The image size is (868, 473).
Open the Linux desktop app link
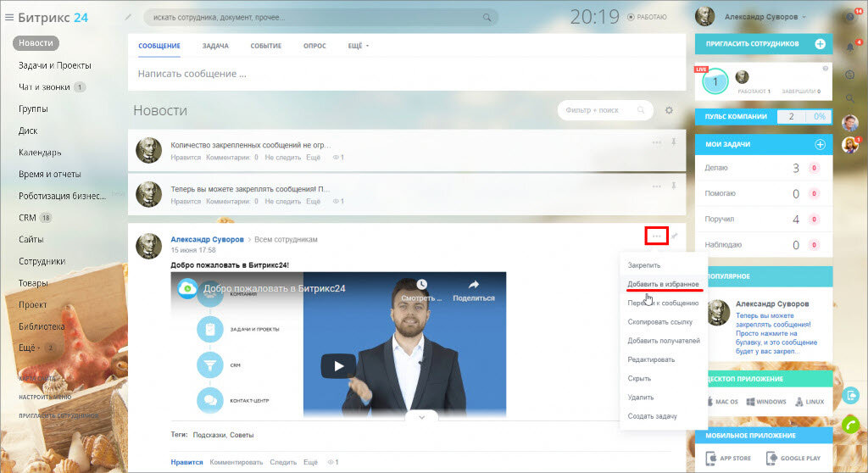[810, 402]
